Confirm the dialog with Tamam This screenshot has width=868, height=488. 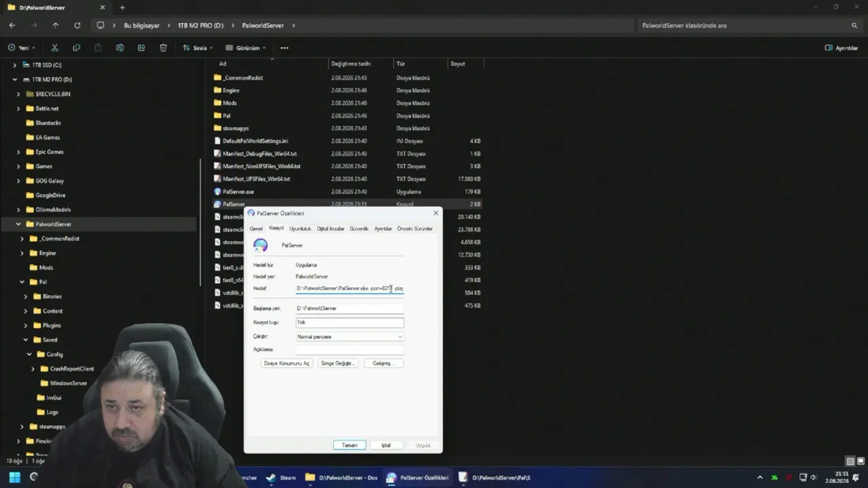(349, 445)
